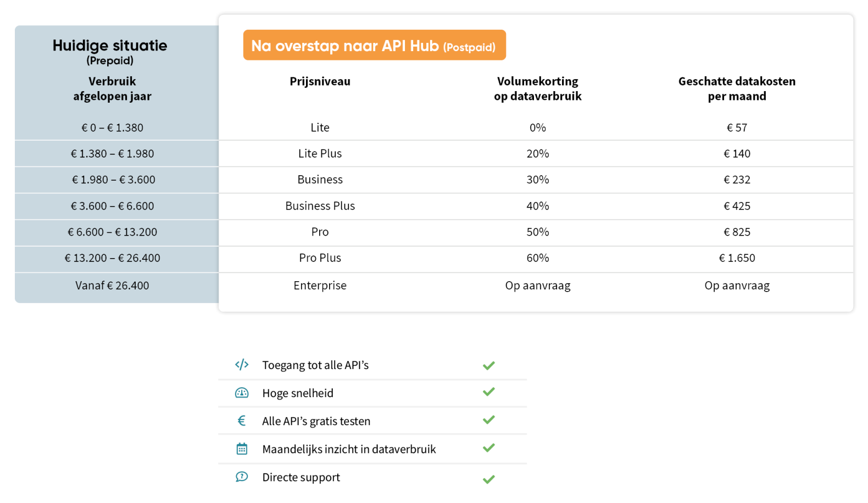868x503 pixels.
Task: Click the orange 'Na overstap naar API Hub' banner
Action: pos(374,46)
